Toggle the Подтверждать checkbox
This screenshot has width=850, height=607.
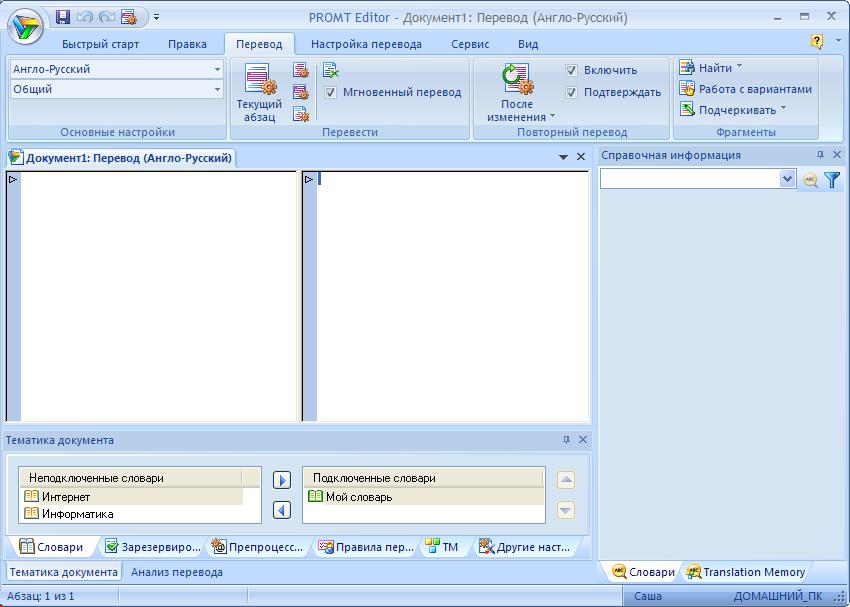pos(571,93)
